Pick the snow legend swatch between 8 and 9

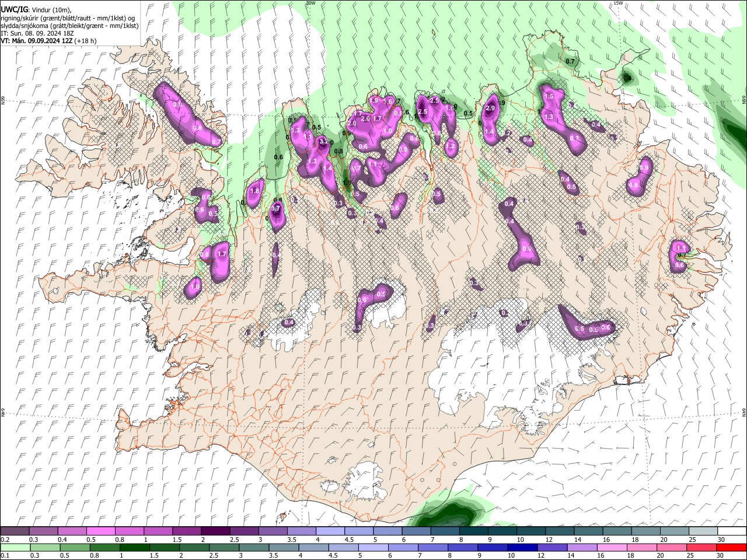point(473,531)
